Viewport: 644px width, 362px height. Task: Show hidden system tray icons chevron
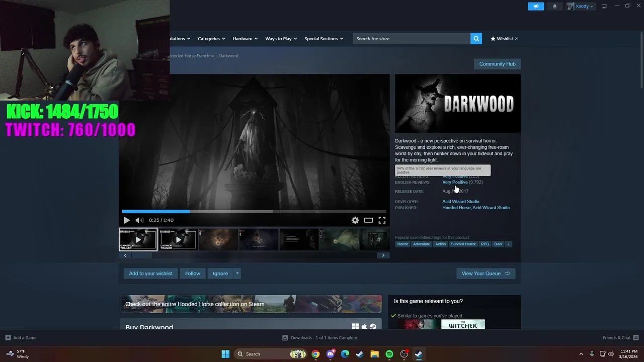pos(581,354)
